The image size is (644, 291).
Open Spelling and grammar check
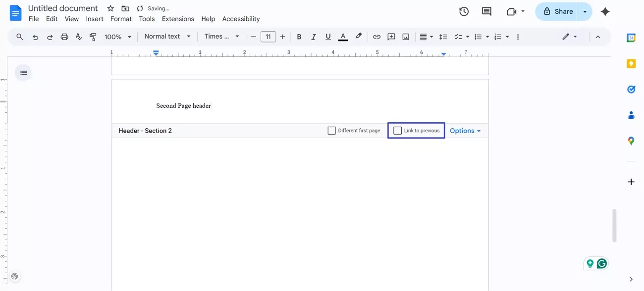point(79,36)
